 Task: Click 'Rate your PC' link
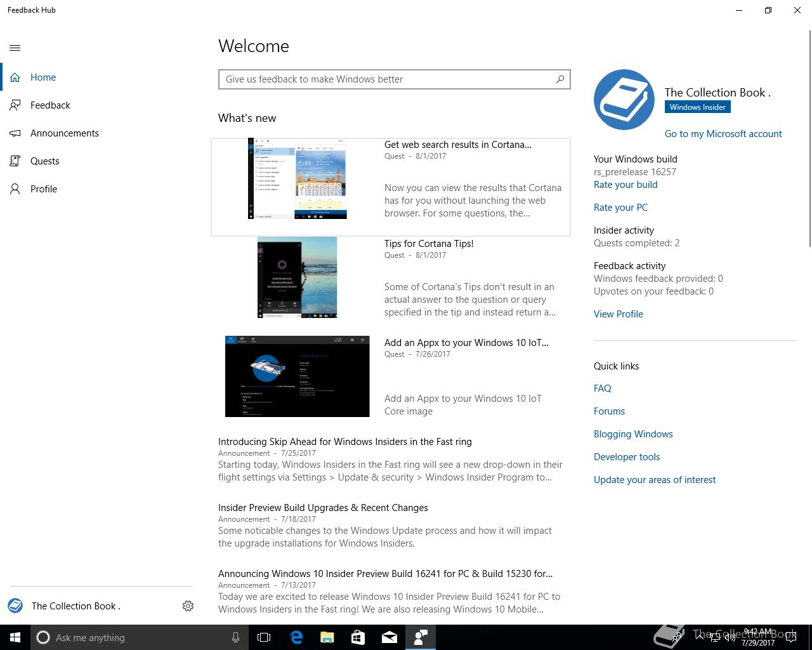pyautogui.click(x=620, y=208)
